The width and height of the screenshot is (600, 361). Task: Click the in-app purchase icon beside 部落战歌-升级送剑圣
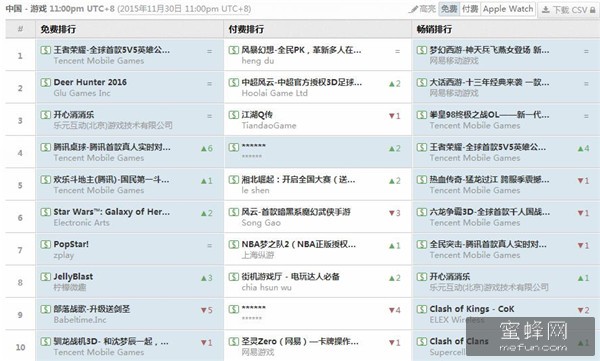46,309
